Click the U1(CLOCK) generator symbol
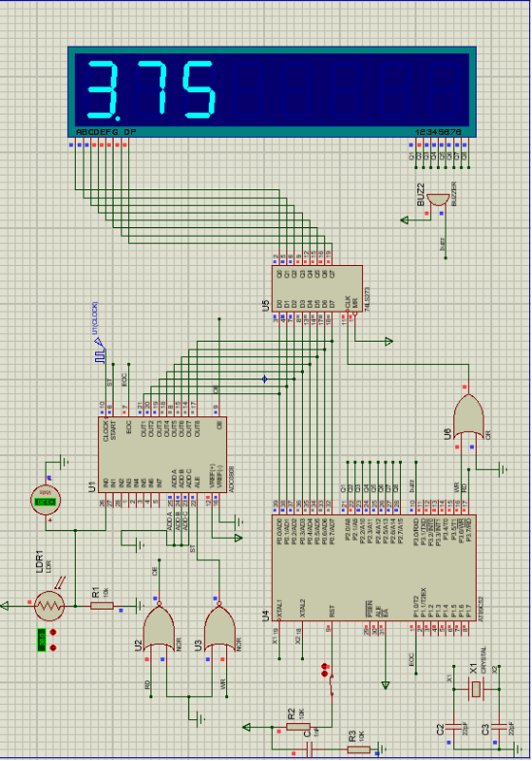Viewport: 532px width, 761px height. click(99, 351)
